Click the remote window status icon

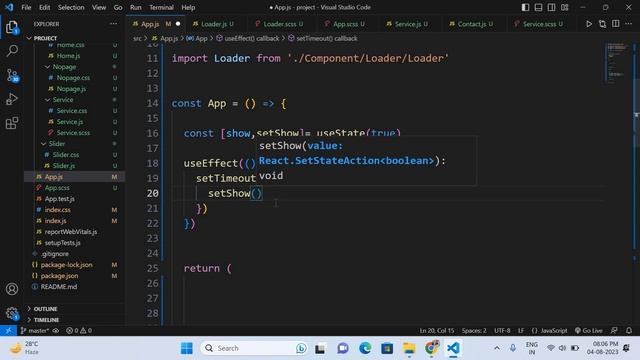(8, 331)
